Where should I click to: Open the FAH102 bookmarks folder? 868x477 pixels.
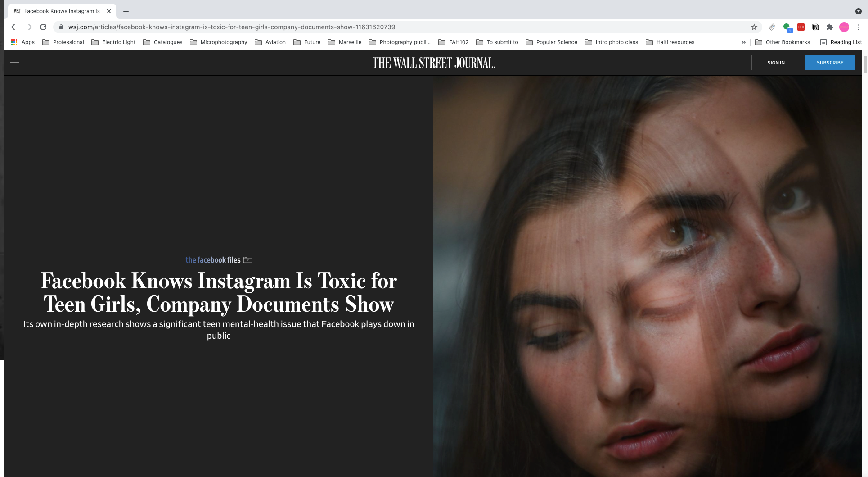coord(454,42)
